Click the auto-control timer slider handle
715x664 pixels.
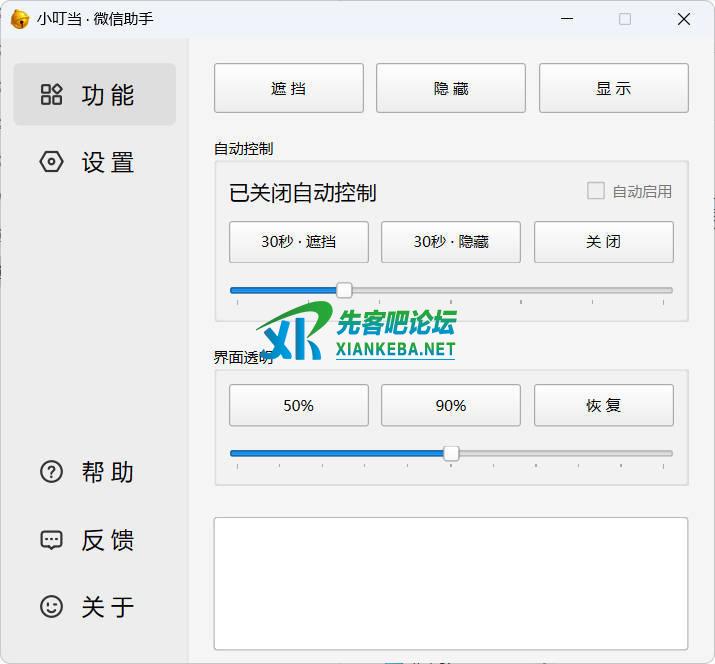pyautogui.click(x=344, y=290)
